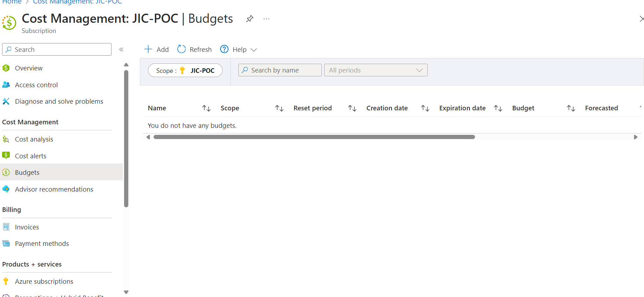
Task: Click the Expiration date column header
Action: point(462,108)
